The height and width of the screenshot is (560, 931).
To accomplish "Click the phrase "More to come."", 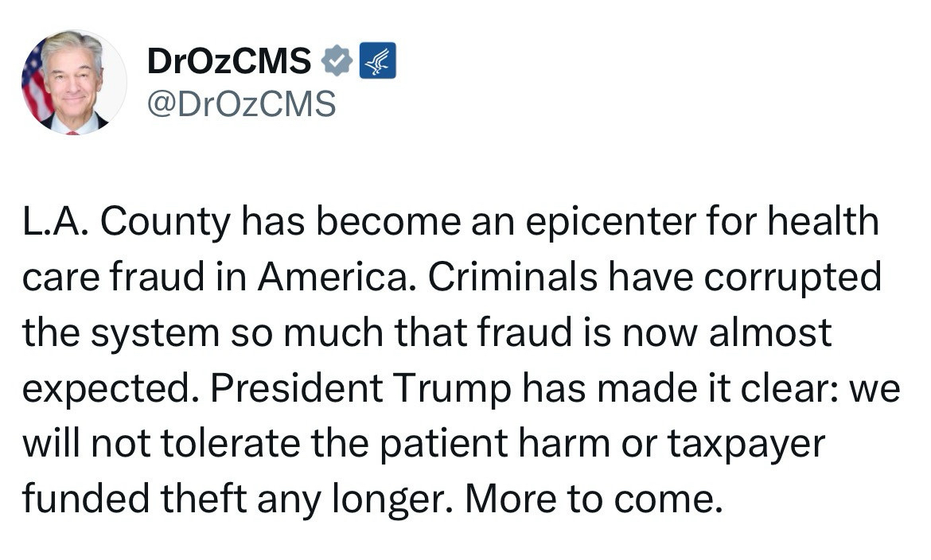I will (x=587, y=499).
